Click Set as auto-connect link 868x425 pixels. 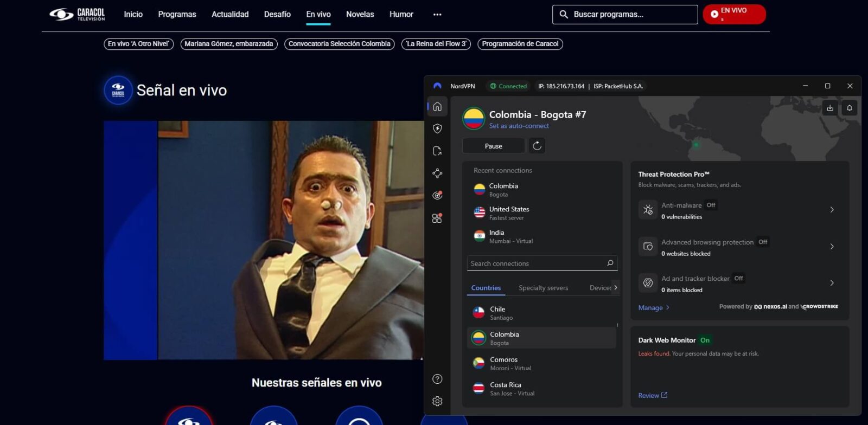tap(519, 126)
